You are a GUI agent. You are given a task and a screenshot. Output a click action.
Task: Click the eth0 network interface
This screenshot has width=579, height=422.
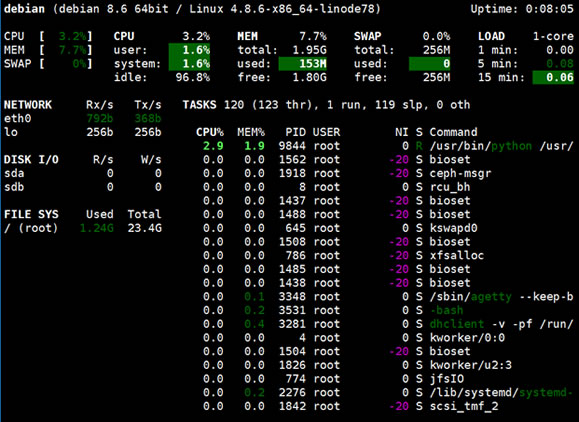(x=18, y=119)
